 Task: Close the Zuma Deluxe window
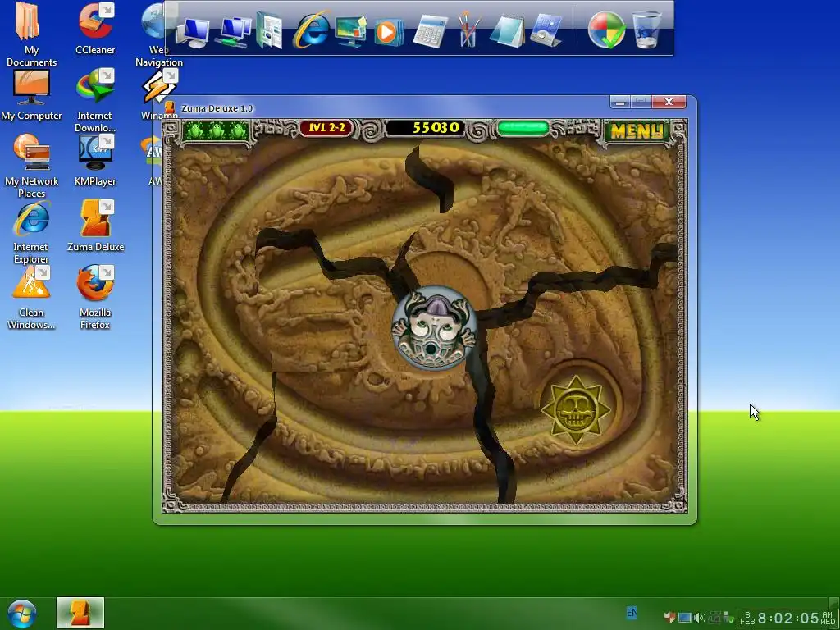(x=669, y=102)
